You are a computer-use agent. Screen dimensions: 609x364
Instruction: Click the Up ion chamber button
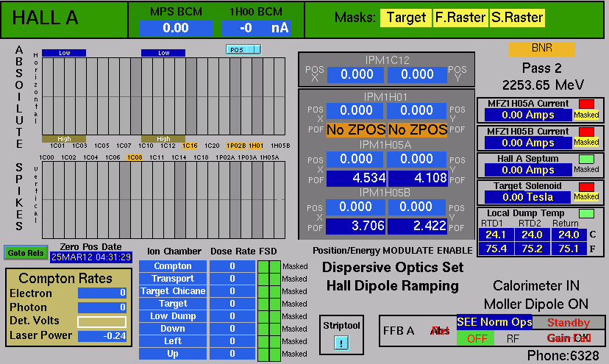tap(173, 354)
